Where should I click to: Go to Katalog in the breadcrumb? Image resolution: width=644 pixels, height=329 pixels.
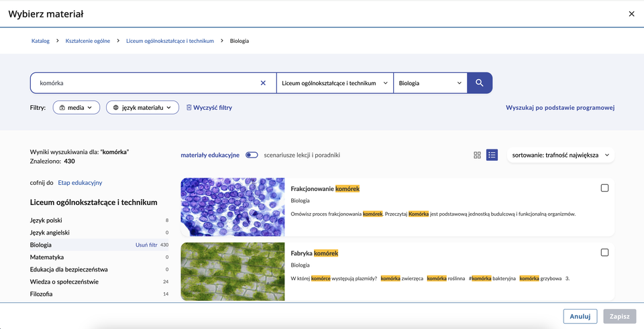coord(40,41)
